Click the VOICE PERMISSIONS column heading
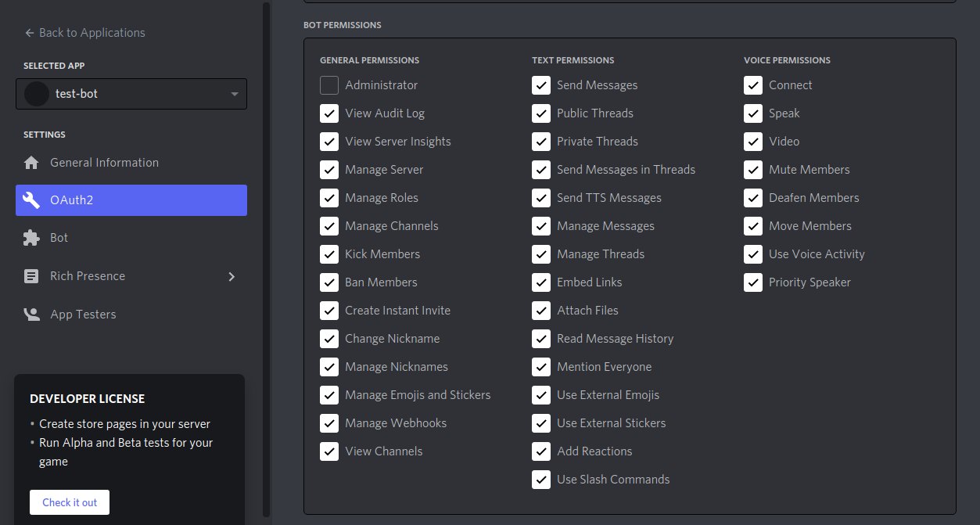The image size is (980, 525). point(787,60)
